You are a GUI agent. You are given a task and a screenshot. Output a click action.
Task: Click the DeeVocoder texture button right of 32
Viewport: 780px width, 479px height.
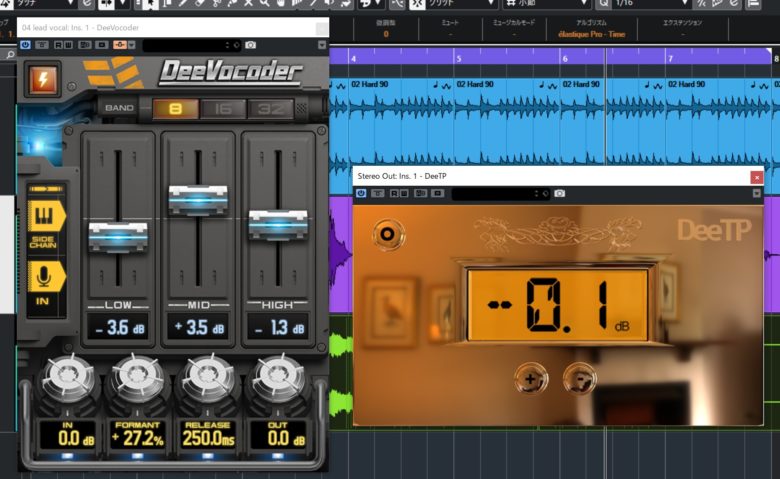pyautogui.click(x=301, y=108)
